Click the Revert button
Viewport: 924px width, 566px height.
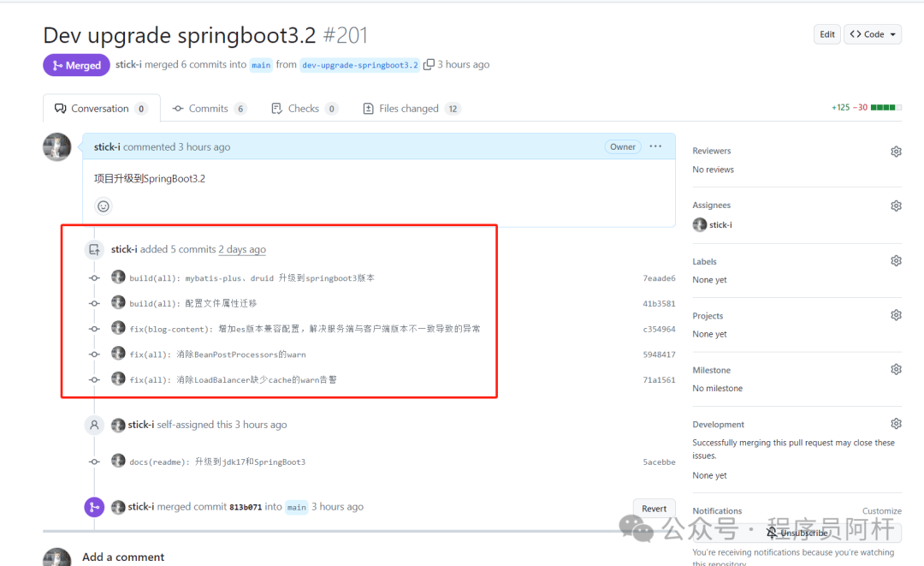(654, 508)
